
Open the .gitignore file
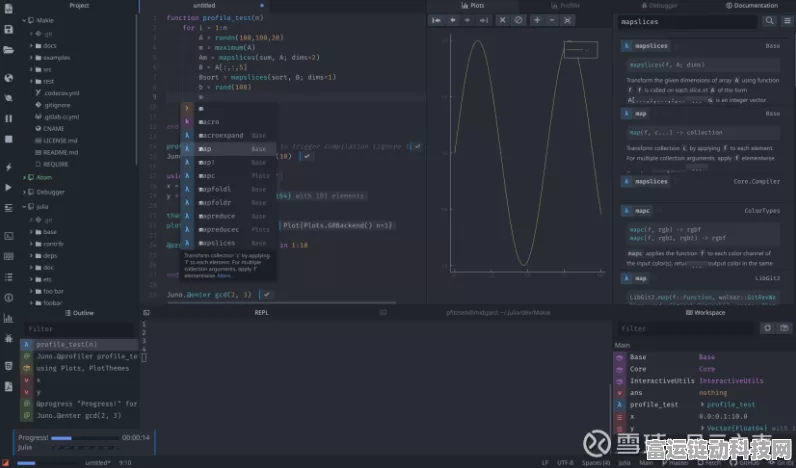53,105
